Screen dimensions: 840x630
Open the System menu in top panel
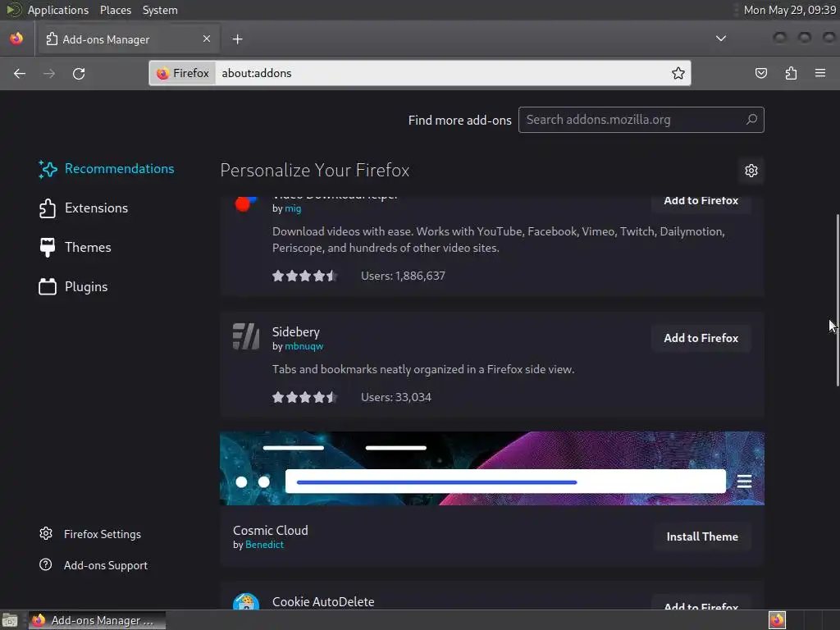160,10
